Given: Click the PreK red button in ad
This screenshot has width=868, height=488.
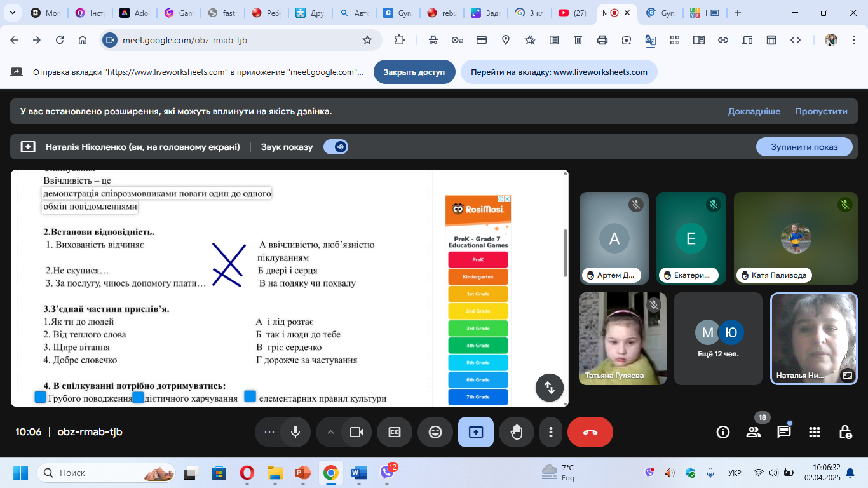Looking at the screenshot, I should (478, 260).
